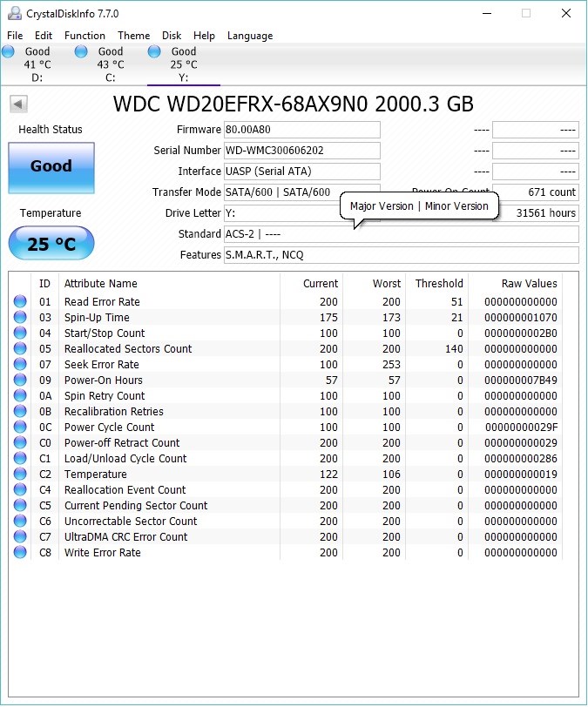Switch to the C: drive tab
The image size is (588, 707).
click(x=110, y=64)
